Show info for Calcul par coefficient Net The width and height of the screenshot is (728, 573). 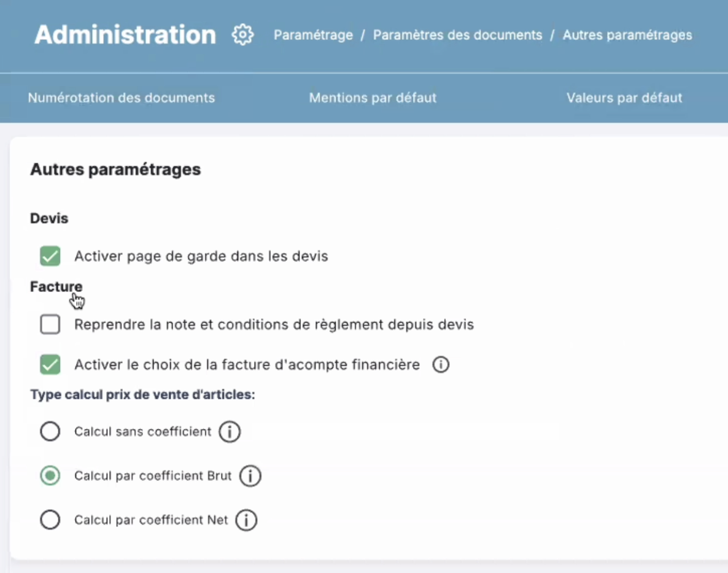[246, 520]
